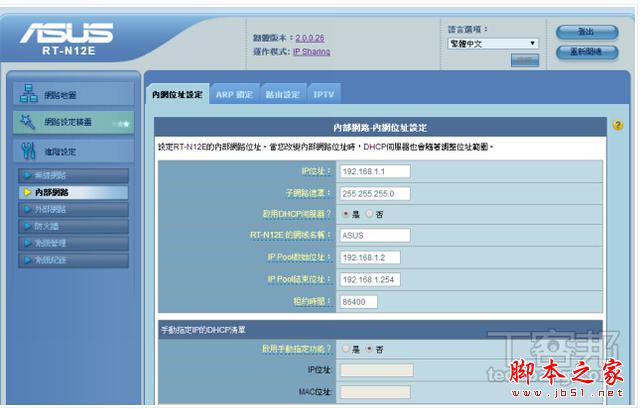Click the lease time field 86400
The image size is (640, 409).
358,302
